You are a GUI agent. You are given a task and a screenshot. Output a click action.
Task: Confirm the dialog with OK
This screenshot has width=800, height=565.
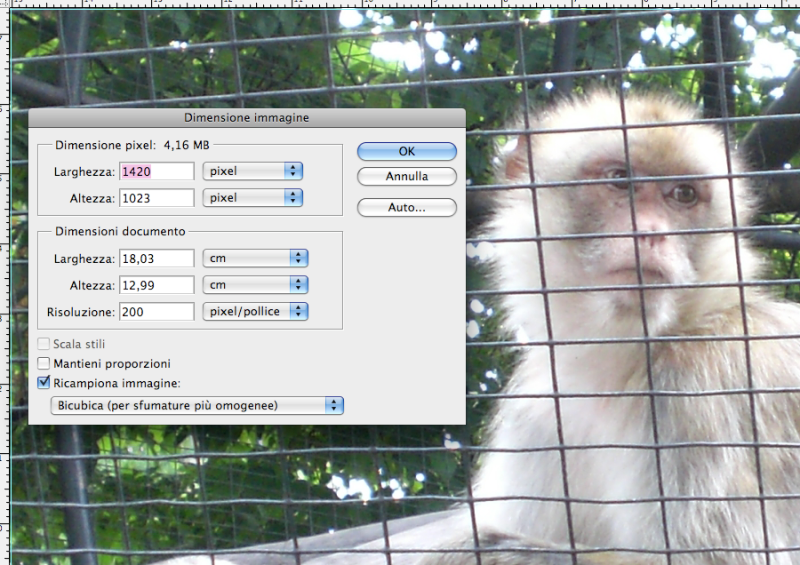coord(407,151)
